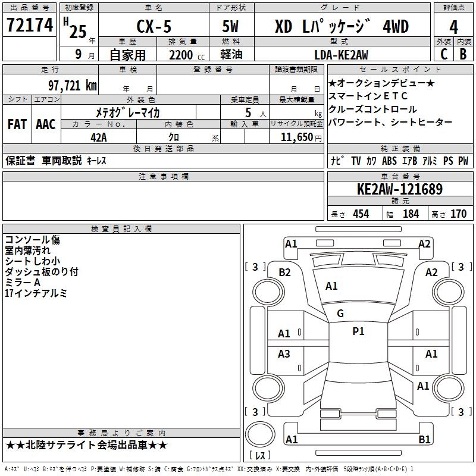
Task: Click inspector note ダッシュ板のり付
Action: pos(42,271)
